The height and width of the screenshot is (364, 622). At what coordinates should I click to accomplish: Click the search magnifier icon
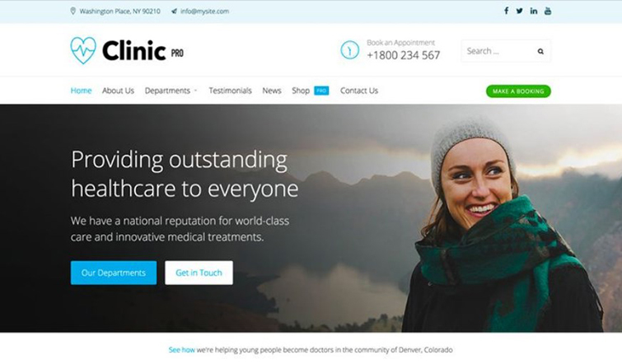pos(540,51)
